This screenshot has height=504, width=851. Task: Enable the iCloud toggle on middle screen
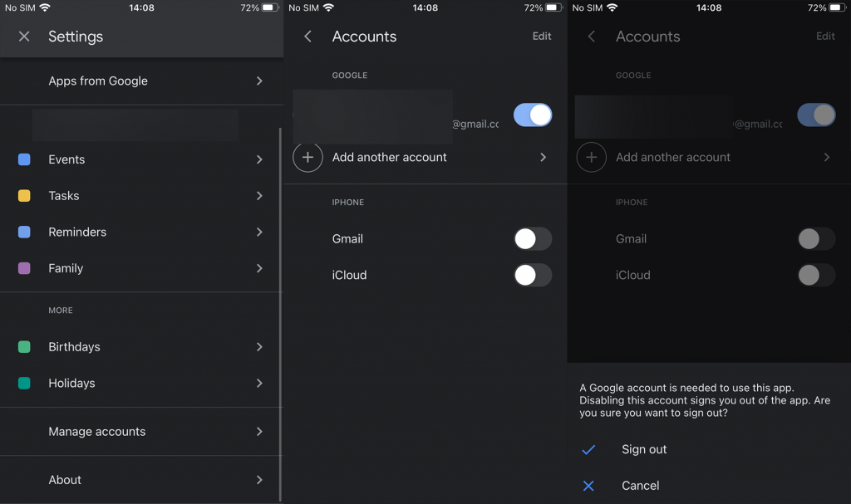pyautogui.click(x=533, y=275)
